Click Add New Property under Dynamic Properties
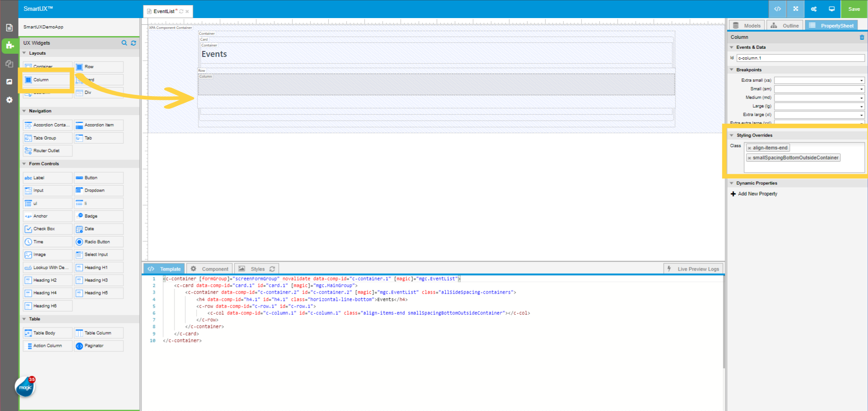The height and width of the screenshot is (411, 868). (x=754, y=193)
